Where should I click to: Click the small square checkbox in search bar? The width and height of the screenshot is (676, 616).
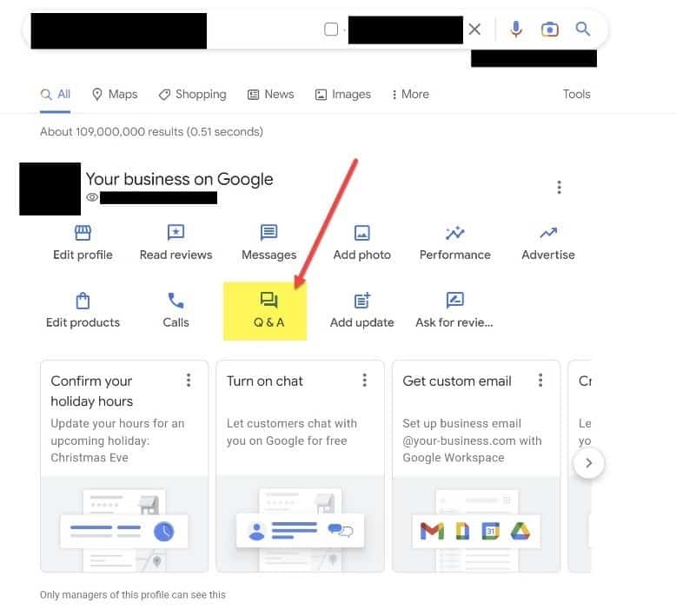[331, 30]
